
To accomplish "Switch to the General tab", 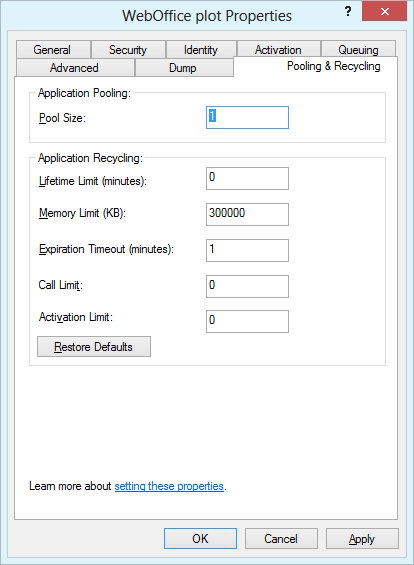I will (x=53, y=49).
